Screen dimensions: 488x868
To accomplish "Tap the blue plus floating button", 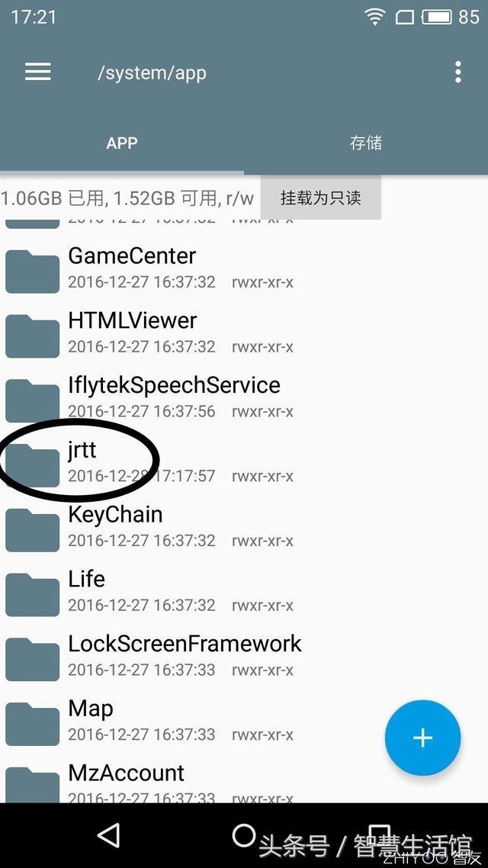I will (x=422, y=738).
